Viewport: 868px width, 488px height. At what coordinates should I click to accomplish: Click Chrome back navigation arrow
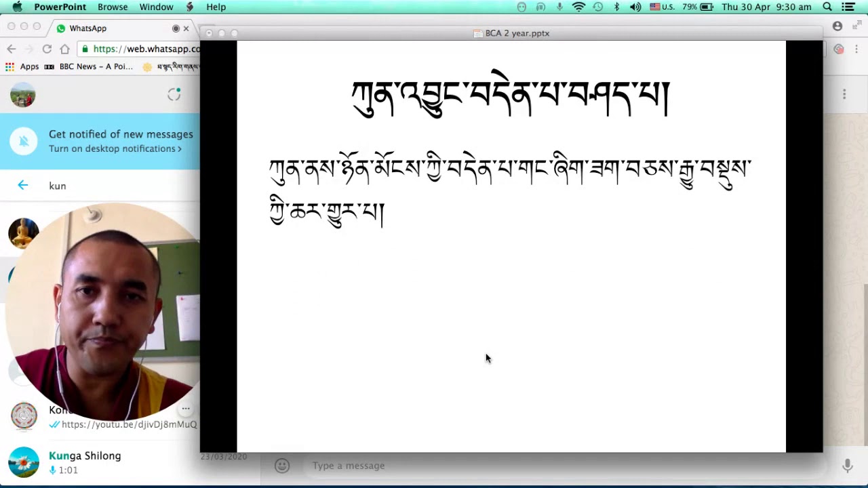tap(11, 49)
